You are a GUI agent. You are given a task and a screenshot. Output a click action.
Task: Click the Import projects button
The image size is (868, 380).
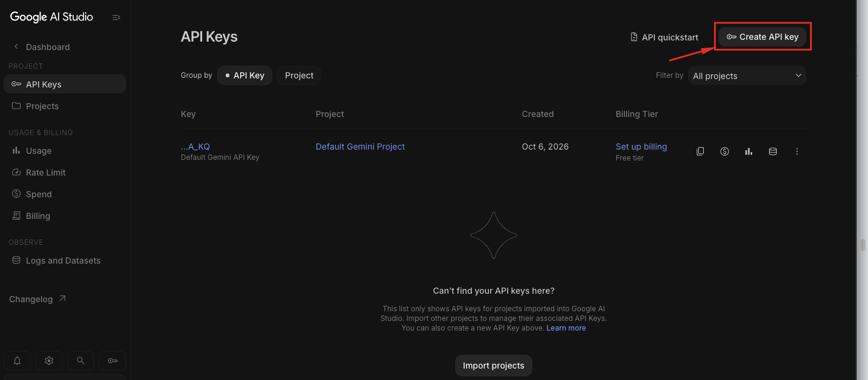(494, 366)
